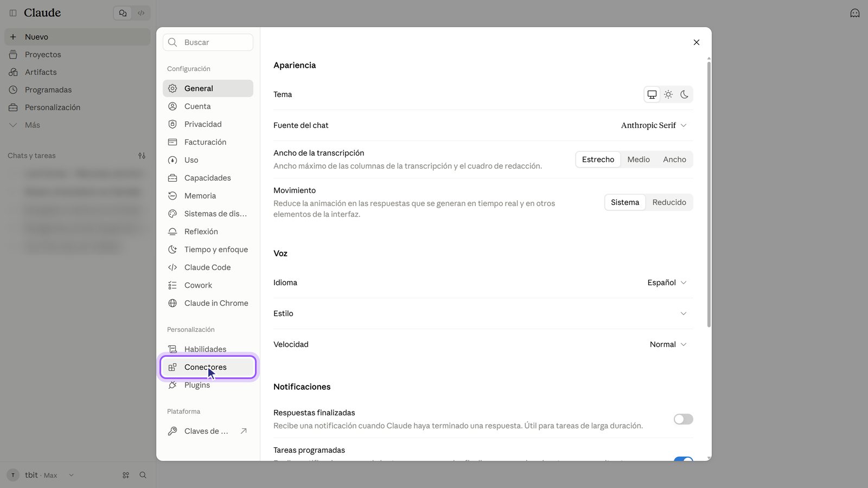
Task: Open Artifacts in sidebar
Action: pyautogui.click(x=77, y=72)
